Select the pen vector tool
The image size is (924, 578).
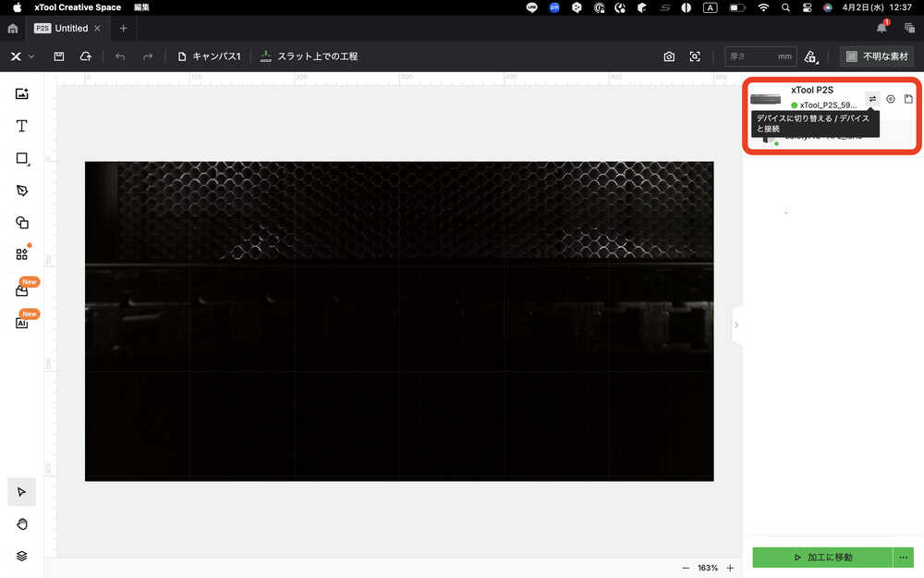pyautogui.click(x=22, y=190)
